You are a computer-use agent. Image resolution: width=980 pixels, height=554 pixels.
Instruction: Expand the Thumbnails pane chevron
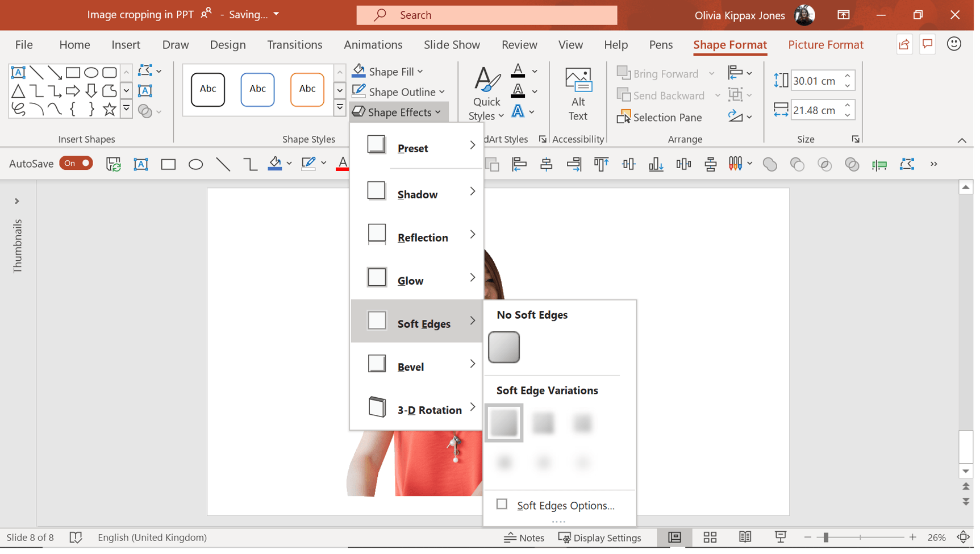(17, 202)
